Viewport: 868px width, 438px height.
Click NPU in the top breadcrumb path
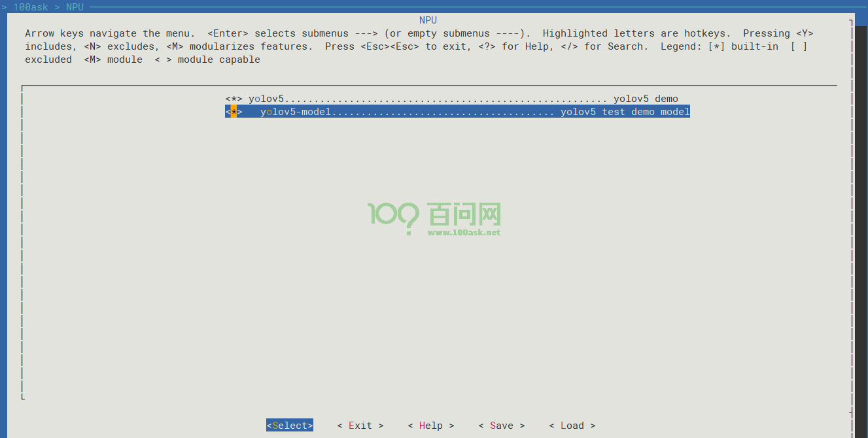pyautogui.click(x=75, y=7)
